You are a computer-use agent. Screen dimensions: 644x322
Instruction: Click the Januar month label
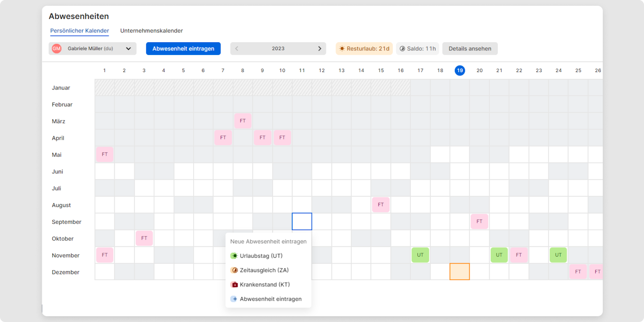[61, 88]
